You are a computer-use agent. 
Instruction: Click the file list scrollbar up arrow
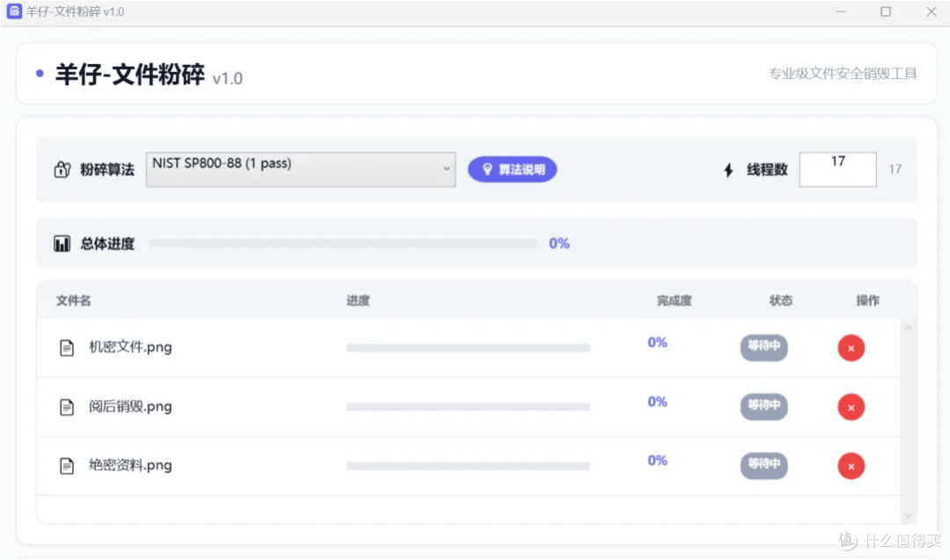point(908,328)
